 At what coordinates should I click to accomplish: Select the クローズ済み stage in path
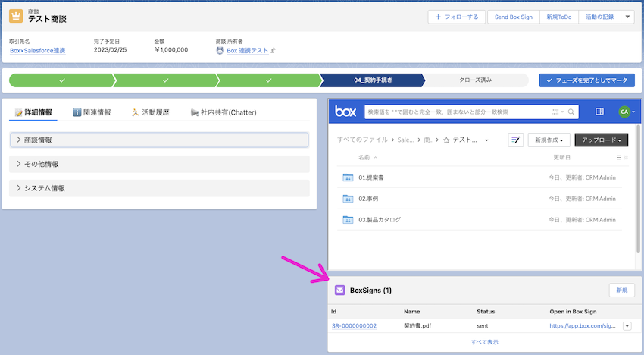tap(476, 80)
